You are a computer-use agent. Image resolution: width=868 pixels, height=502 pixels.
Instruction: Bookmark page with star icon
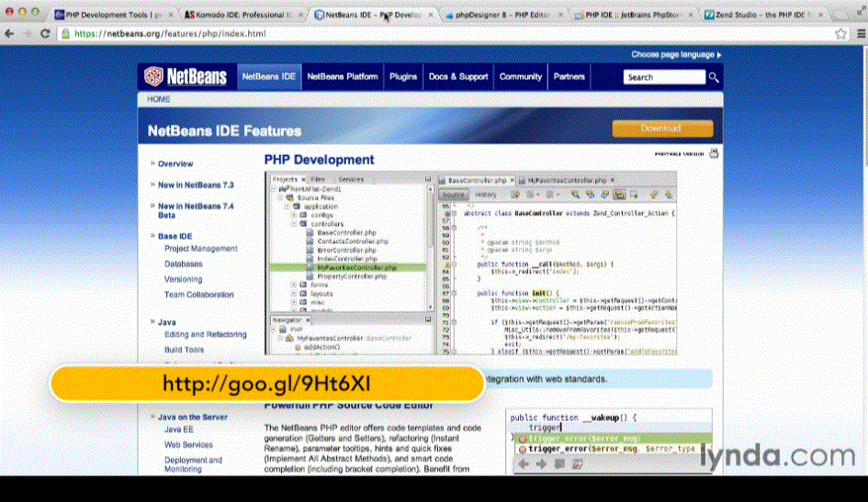click(840, 34)
